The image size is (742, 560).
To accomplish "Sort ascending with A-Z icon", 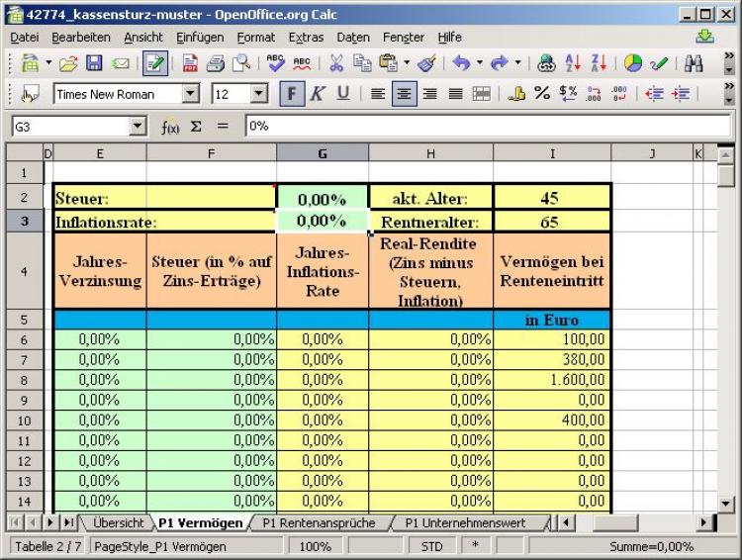I will coord(573,63).
